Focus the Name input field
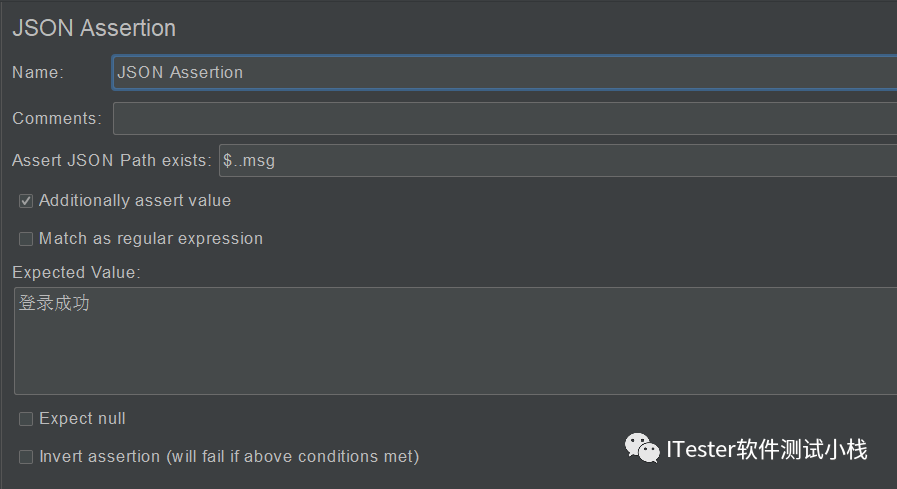The image size is (897, 489). (x=505, y=73)
